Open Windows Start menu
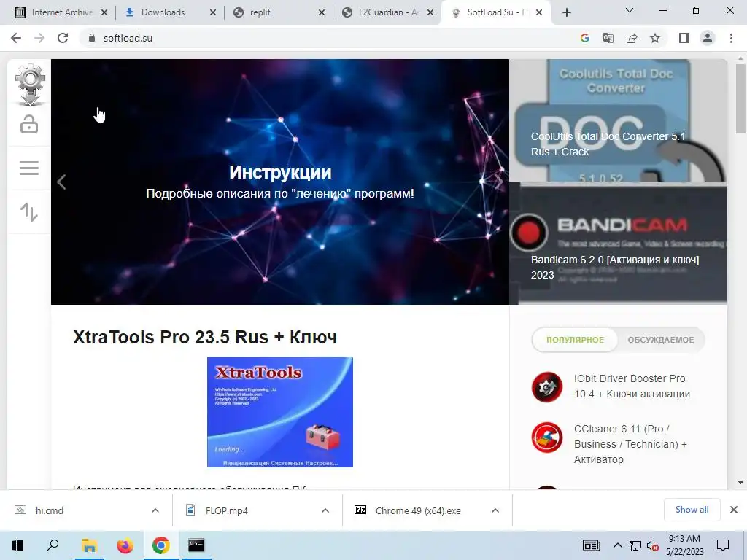Image resolution: width=747 pixels, height=560 pixels. [18, 545]
